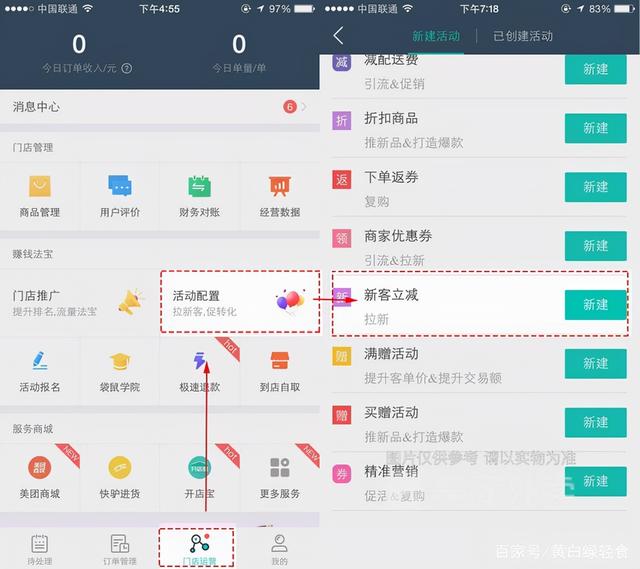Open 用户评价 user reviews icon

pyautogui.click(x=120, y=186)
